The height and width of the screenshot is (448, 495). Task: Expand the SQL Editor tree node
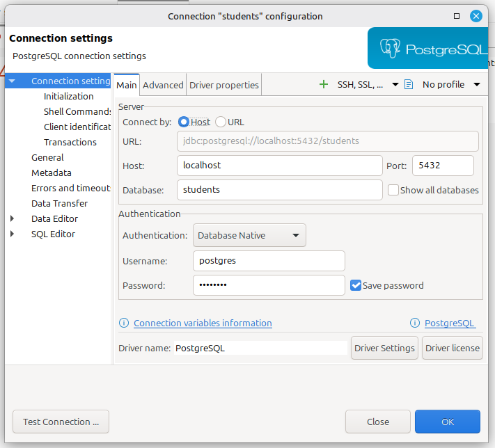tap(12, 234)
